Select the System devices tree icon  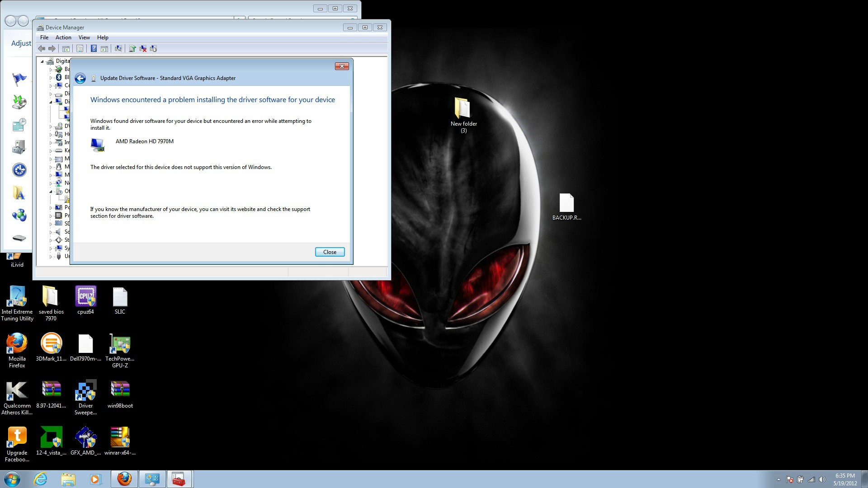click(58, 248)
